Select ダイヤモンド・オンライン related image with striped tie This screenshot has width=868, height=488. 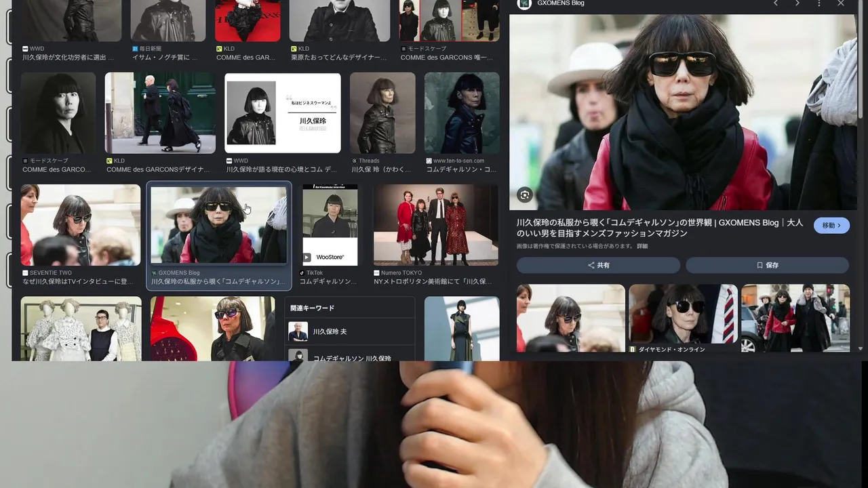683,314
